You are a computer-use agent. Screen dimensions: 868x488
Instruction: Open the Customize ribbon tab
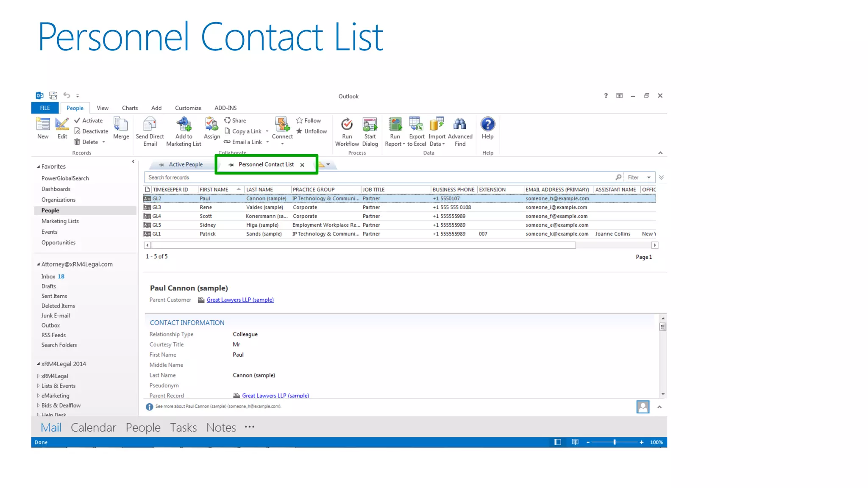188,108
